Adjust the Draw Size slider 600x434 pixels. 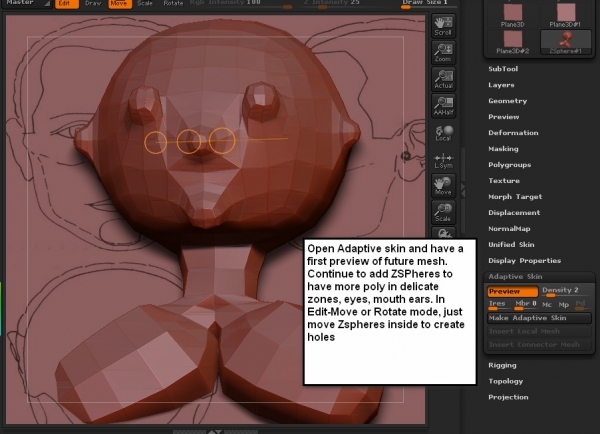tap(429, 4)
